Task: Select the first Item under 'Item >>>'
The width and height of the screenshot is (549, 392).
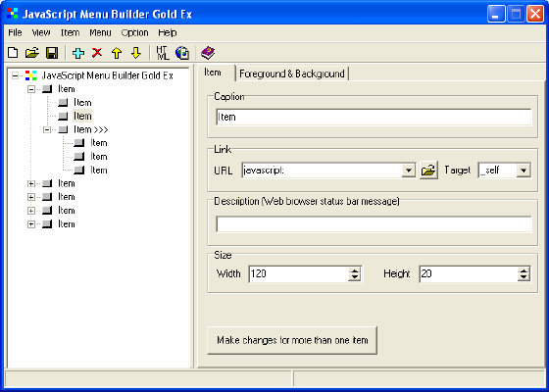Action: click(99, 143)
